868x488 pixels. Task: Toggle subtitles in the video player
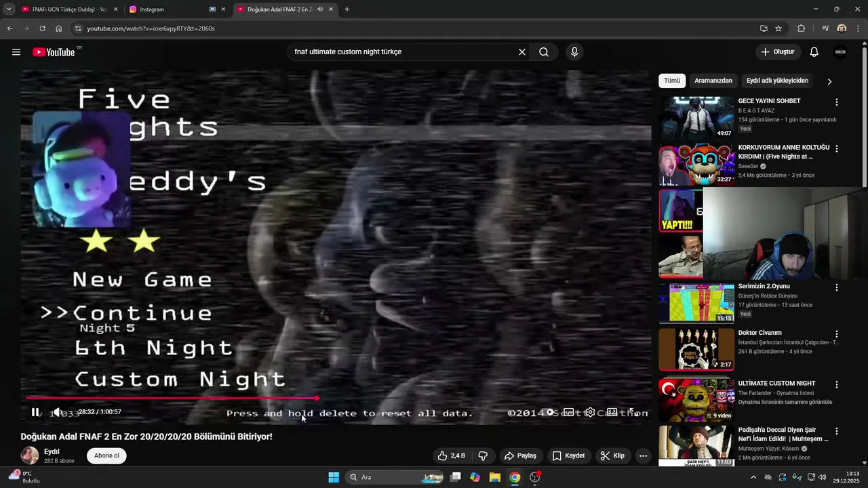coord(568,412)
